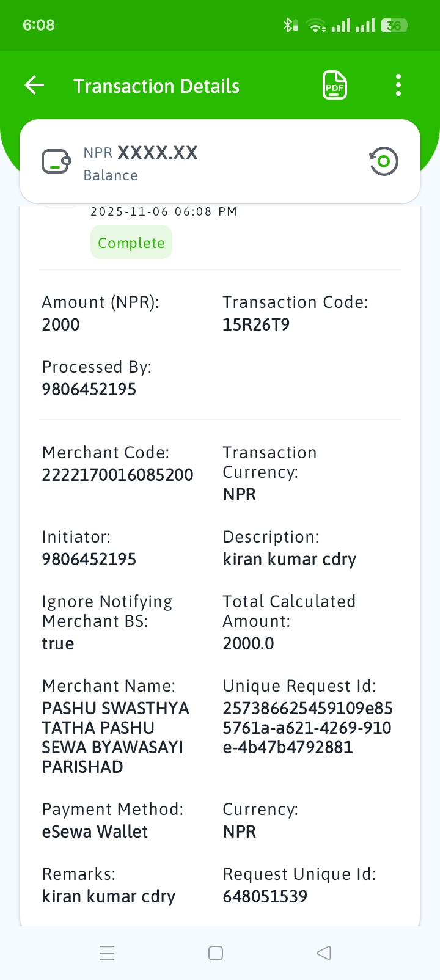Tap Processed By number 9806452195

tap(89, 389)
